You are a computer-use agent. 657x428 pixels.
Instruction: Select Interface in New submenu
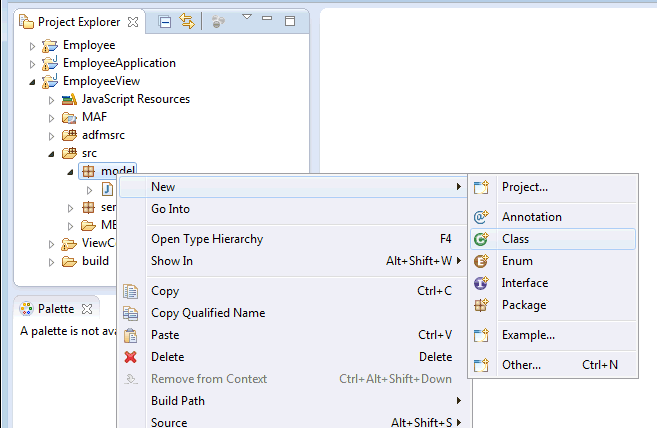pos(553,283)
